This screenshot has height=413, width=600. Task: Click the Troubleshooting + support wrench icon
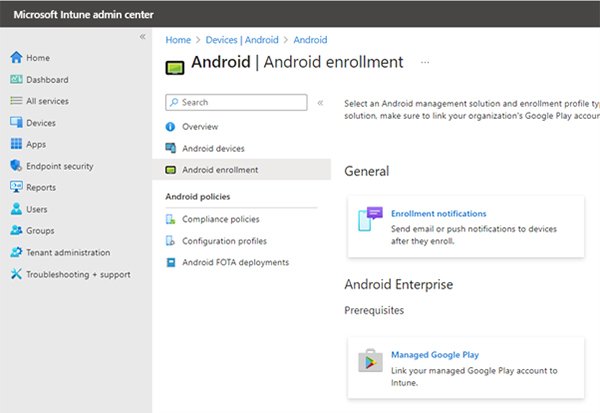tap(16, 274)
